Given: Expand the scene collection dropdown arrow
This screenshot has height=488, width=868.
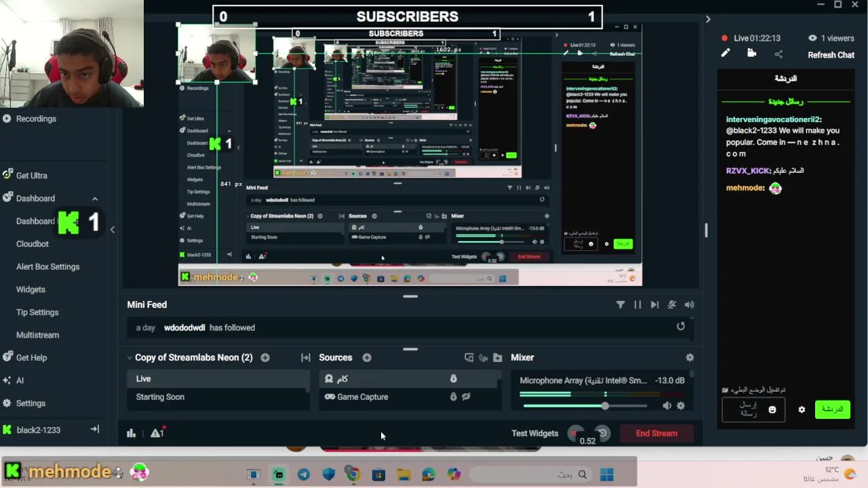Looking at the screenshot, I should tap(130, 358).
